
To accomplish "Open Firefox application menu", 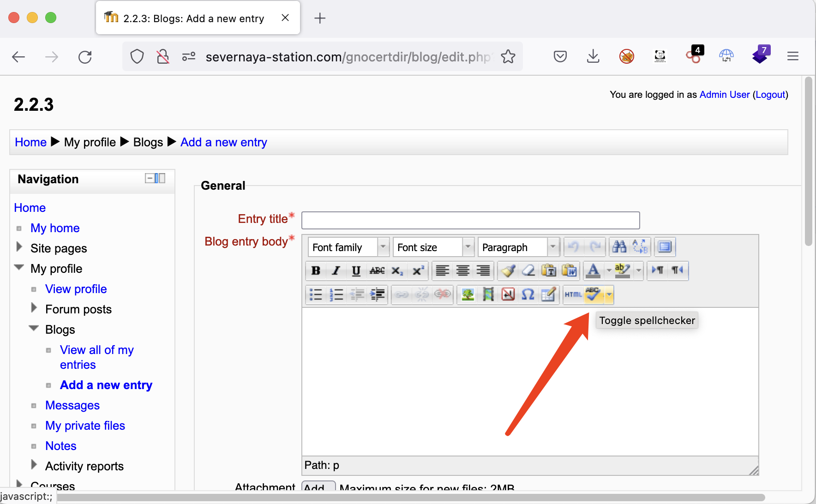I will point(792,56).
